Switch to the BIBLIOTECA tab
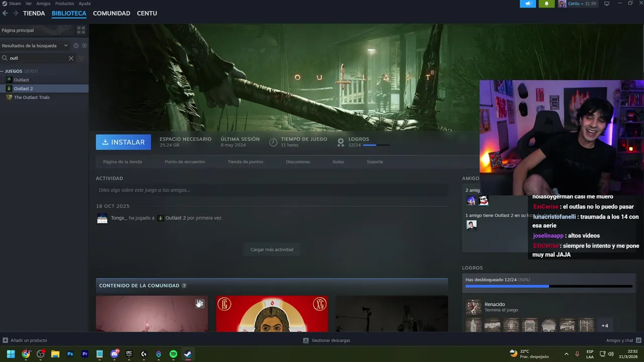 tap(69, 13)
